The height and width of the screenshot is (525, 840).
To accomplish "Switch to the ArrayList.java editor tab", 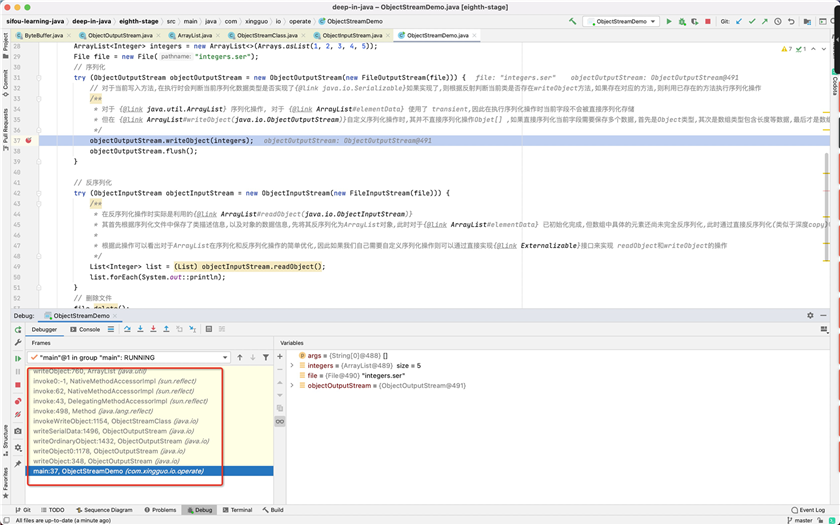I will click(x=194, y=35).
